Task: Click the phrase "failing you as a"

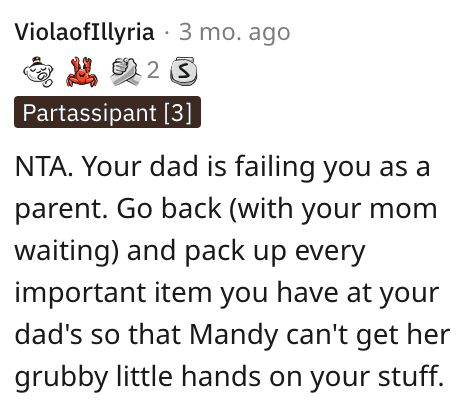Action: [x=332, y=168]
